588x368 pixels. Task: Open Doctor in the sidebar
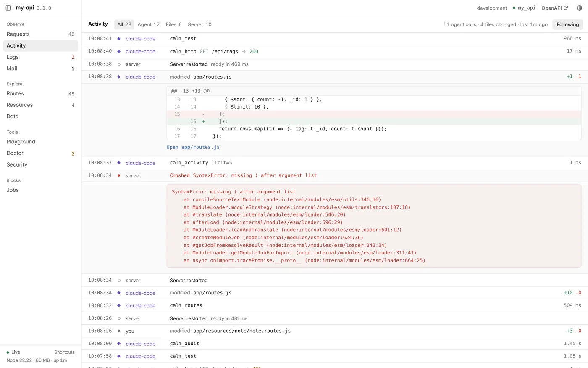[41, 153]
